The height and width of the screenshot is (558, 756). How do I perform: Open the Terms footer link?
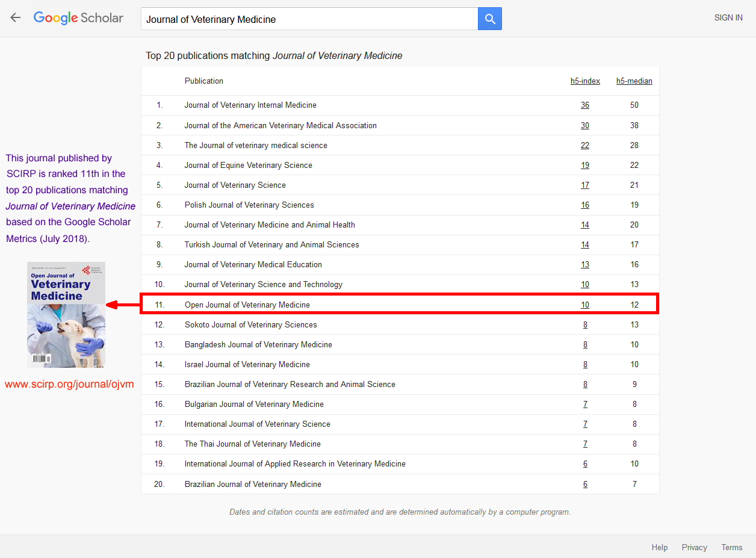click(x=732, y=547)
